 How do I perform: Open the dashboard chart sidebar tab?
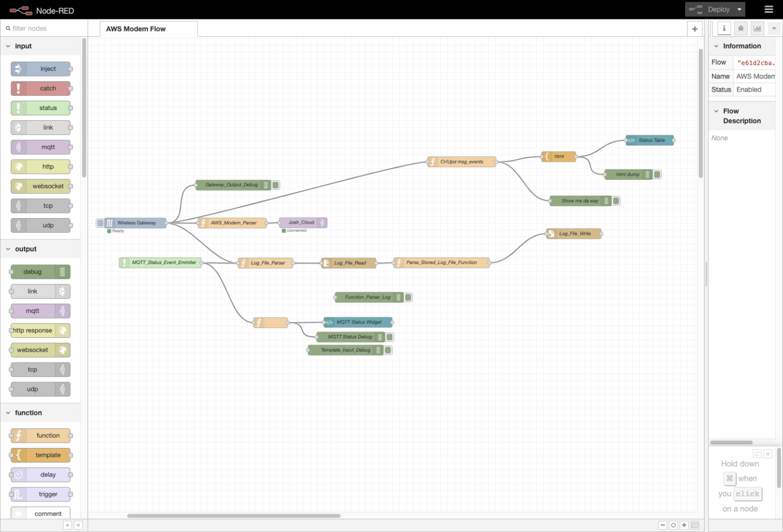[757, 29]
